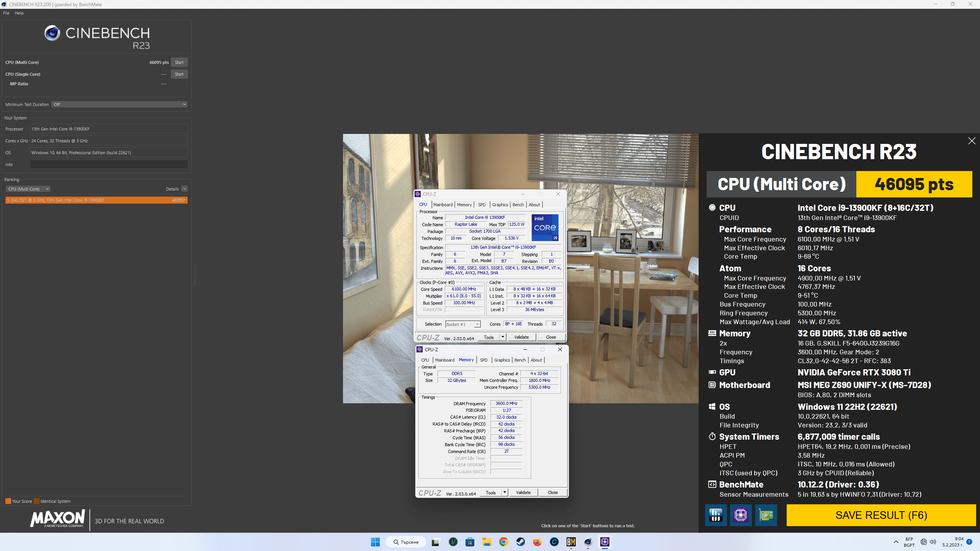Open Tools dropdown arrow in top CPU-Z window
The height and width of the screenshot is (551, 980).
[503, 337]
